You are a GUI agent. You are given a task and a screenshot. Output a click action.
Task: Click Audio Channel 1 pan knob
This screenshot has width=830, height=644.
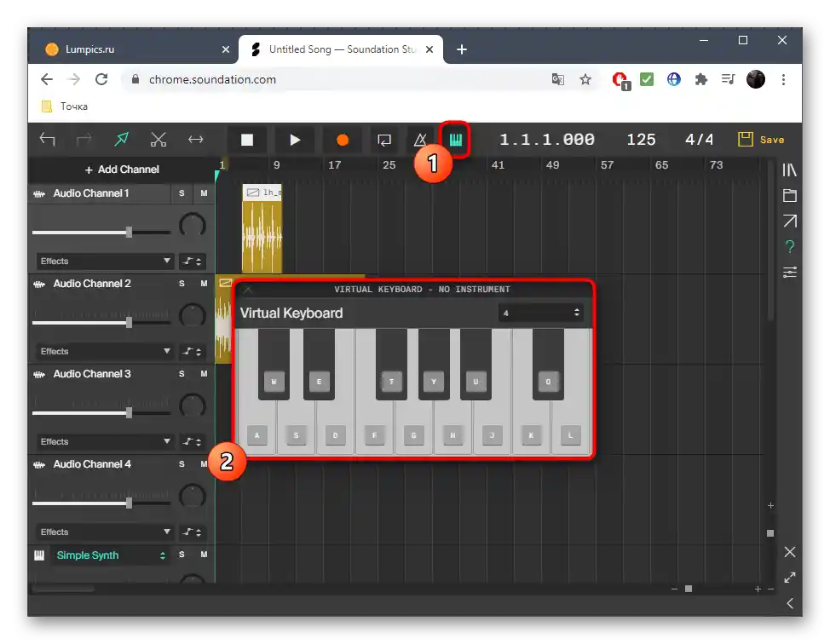pyautogui.click(x=192, y=225)
